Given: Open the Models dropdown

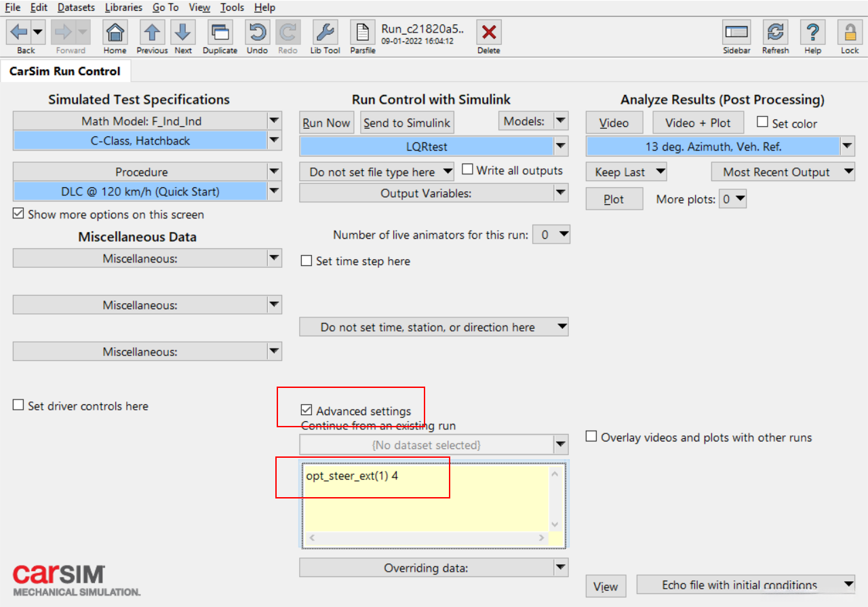Looking at the screenshot, I should 533,121.
